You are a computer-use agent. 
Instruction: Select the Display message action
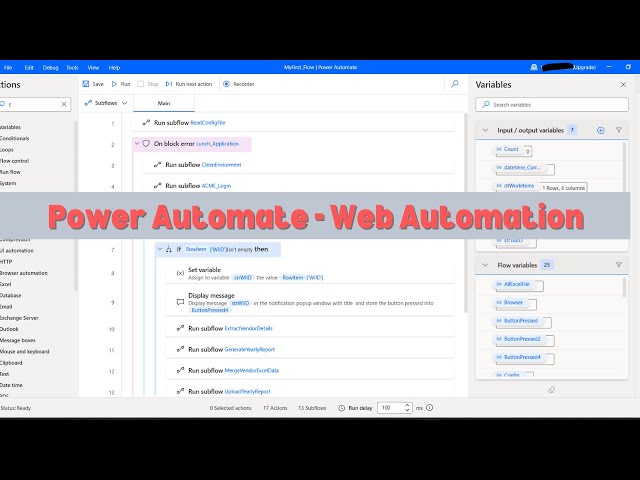310,302
